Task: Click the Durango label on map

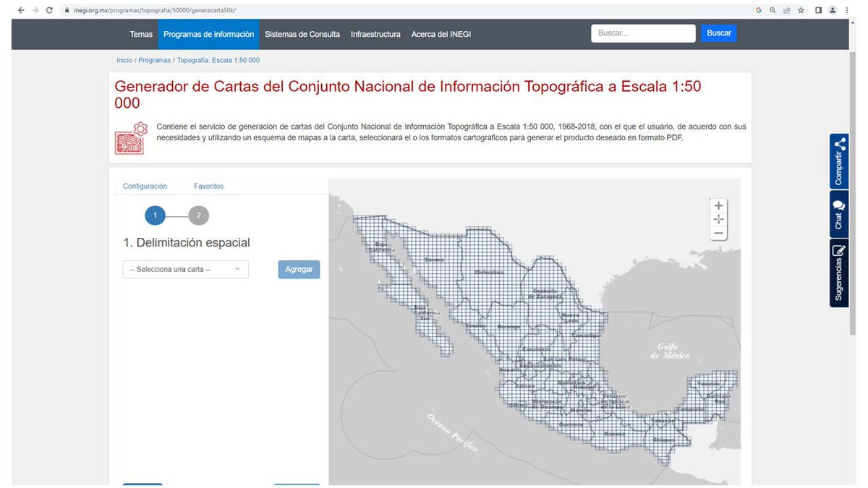Action: (x=509, y=327)
